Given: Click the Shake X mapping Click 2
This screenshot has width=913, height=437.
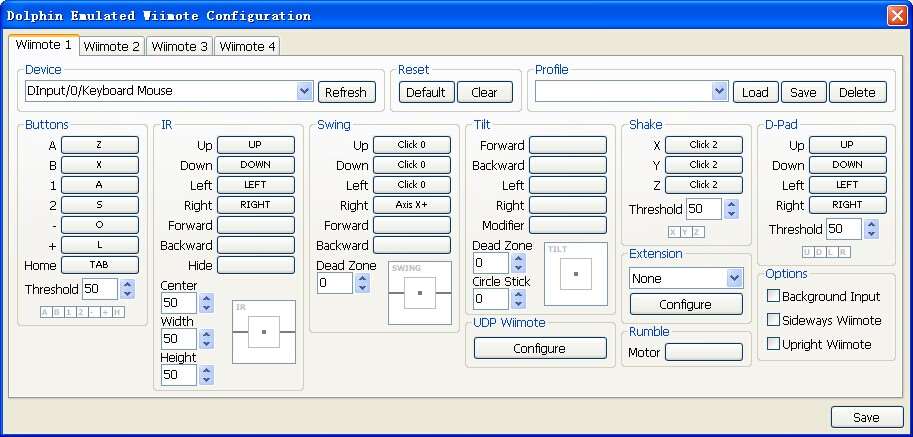Looking at the screenshot, I should tap(704, 145).
